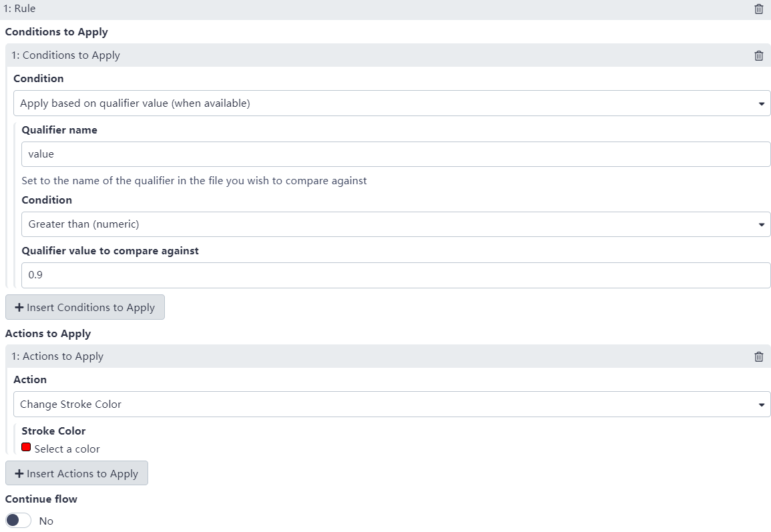
Task: Click the 'Stroke Color' field label
Action: (53, 431)
